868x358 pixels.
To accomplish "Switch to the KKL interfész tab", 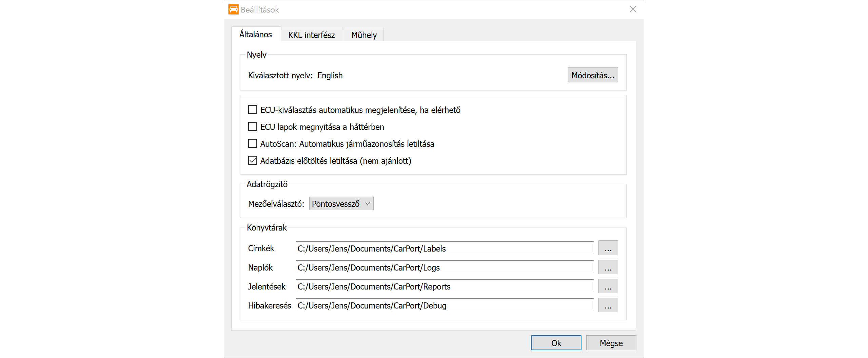I will pyautogui.click(x=311, y=35).
